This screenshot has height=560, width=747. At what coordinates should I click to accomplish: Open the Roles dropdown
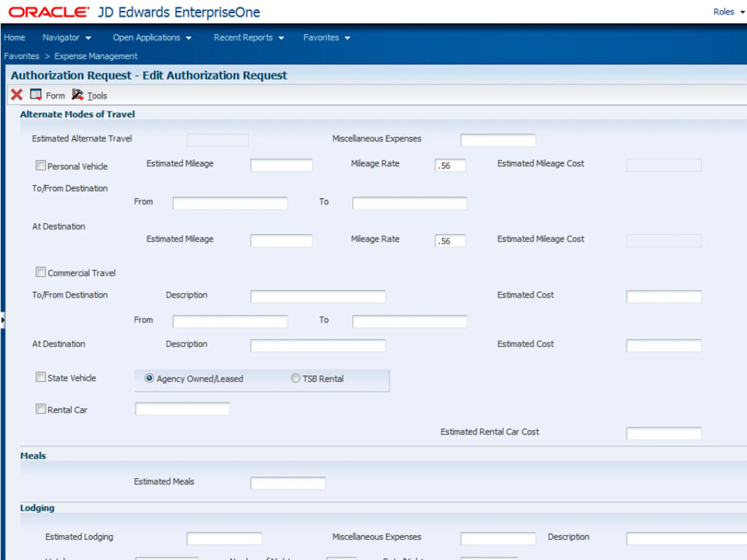click(729, 12)
